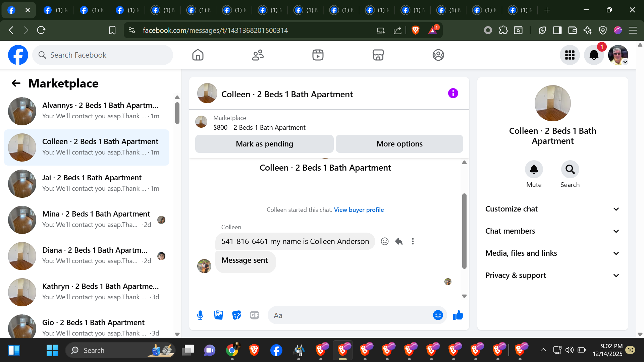Click the conversation scrollbar thumb
644x362 pixels.
point(464,231)
